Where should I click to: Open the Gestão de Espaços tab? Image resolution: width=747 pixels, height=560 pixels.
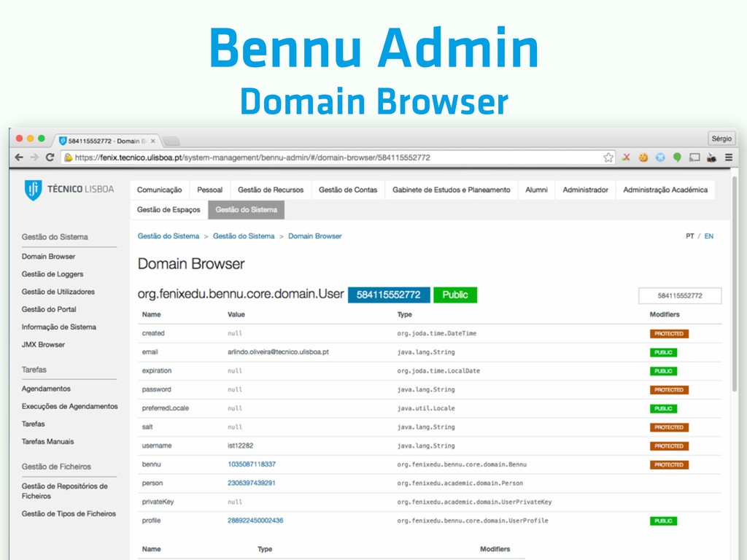[169, 209]
